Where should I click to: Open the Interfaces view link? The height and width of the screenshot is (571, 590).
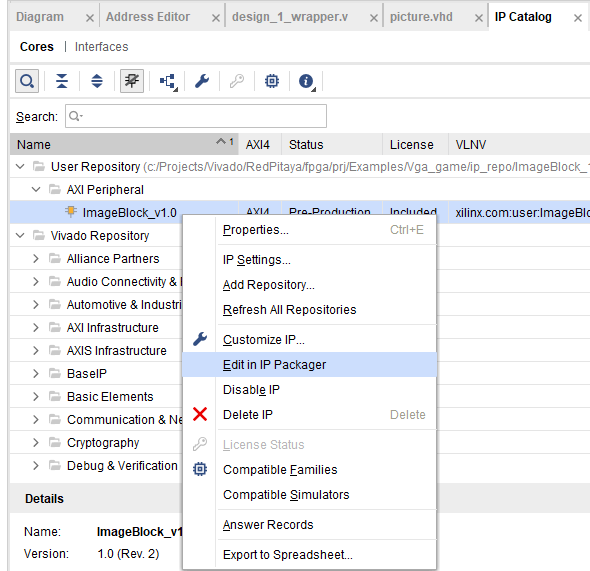tap(101, 47)
